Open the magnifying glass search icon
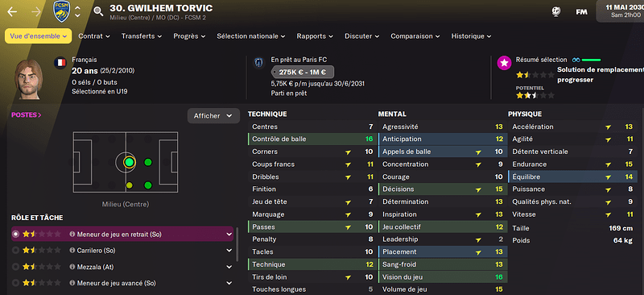This screenshot has height=295, width=644. (98, 11)
